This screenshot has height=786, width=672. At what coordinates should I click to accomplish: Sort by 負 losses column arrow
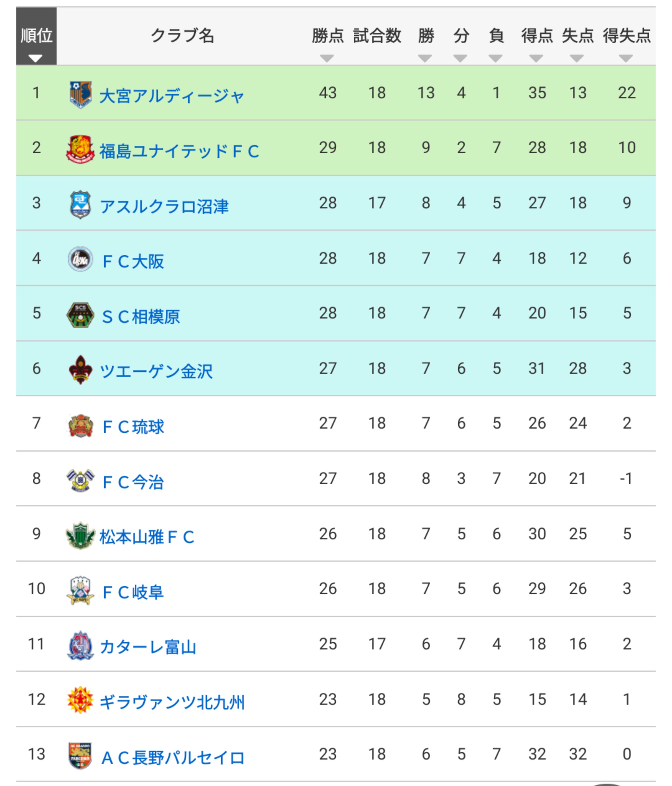(x=496, y=58)
